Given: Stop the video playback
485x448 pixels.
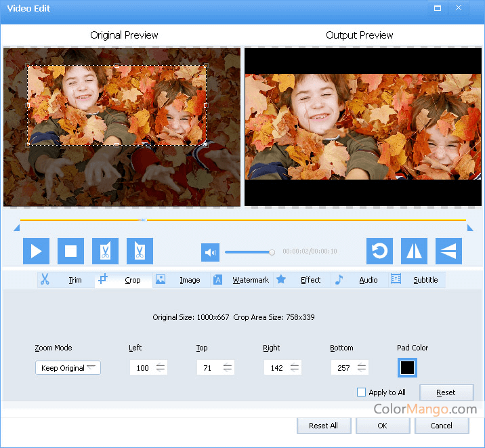Looking at the screenshot, I should point(70,251).
